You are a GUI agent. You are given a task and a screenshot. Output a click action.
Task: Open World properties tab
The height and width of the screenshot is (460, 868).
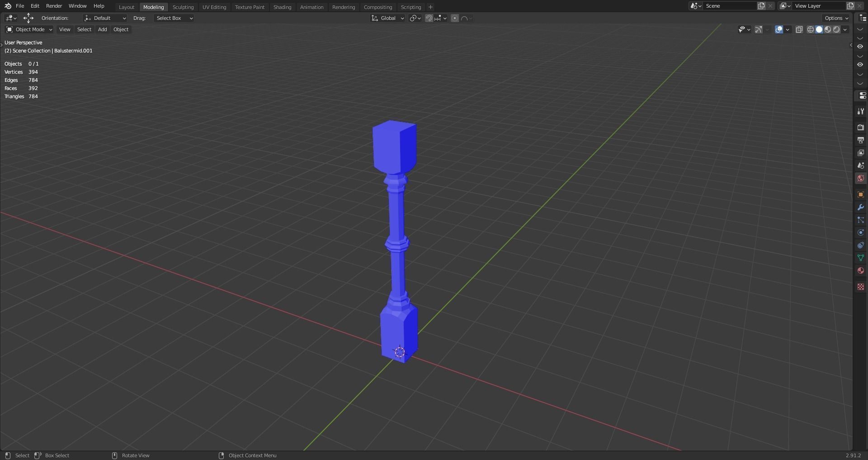coord(861,178)
